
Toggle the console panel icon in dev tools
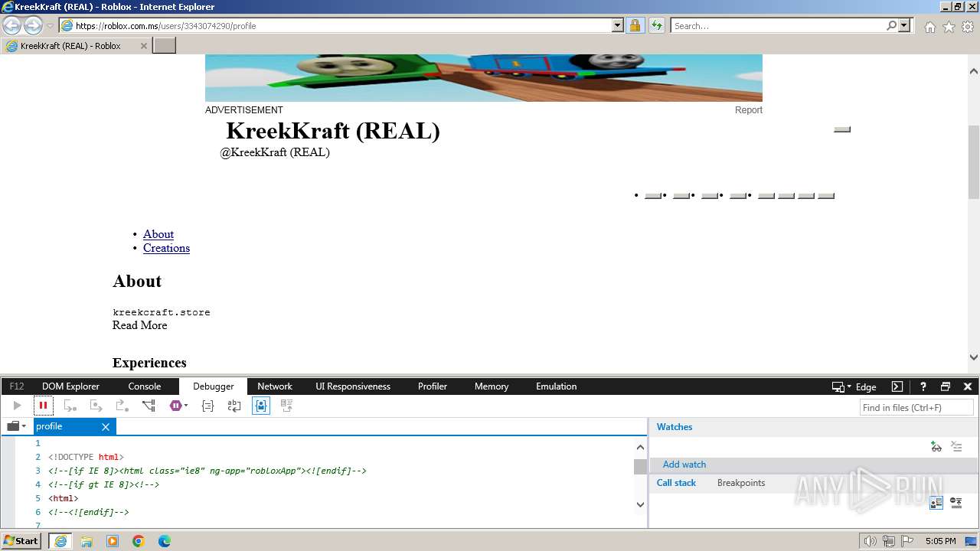(x=897, y=386)
